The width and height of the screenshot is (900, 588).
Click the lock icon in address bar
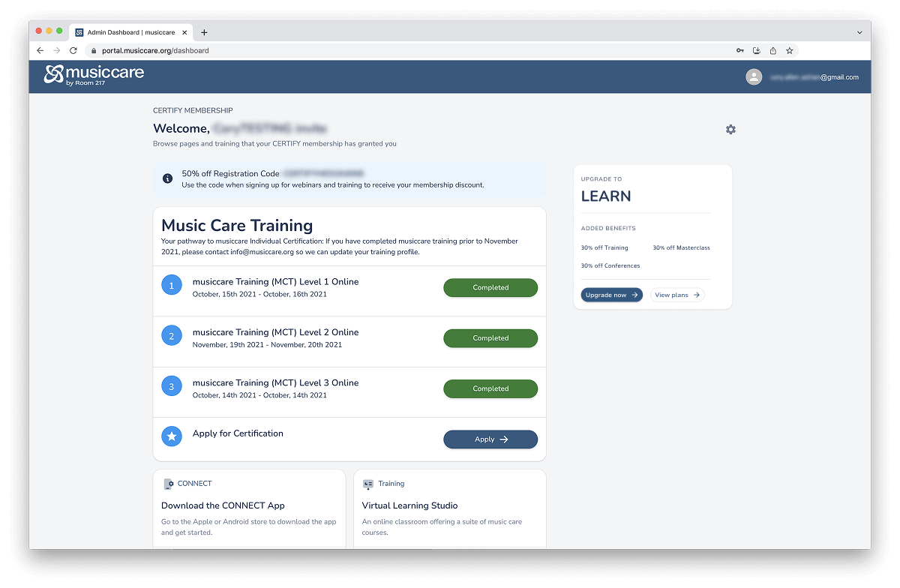point(94,51)
